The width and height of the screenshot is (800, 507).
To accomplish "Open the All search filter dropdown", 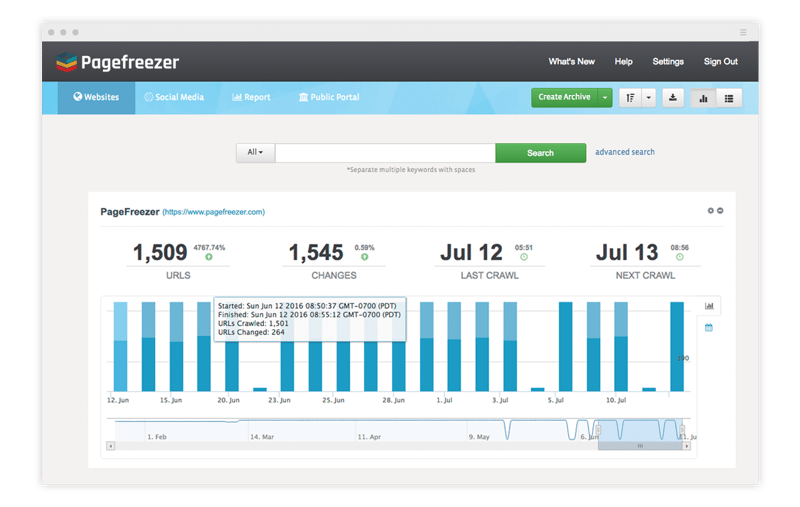I will (255, 153).
